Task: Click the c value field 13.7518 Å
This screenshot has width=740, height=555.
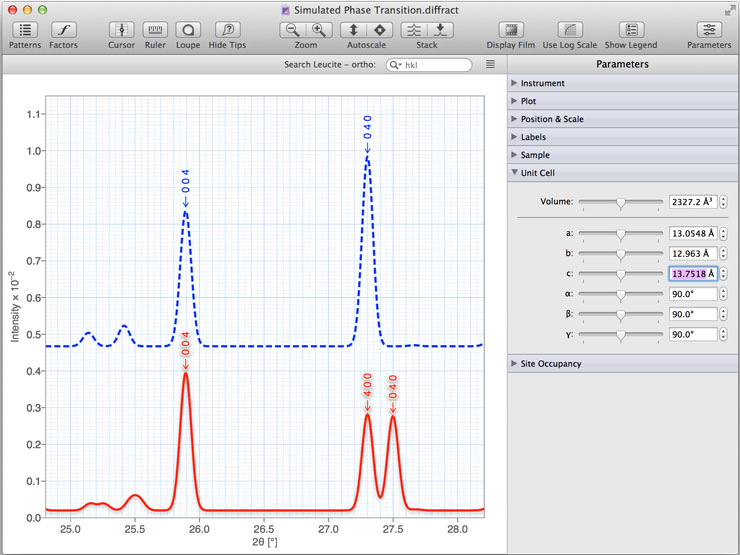Action: 693,274
